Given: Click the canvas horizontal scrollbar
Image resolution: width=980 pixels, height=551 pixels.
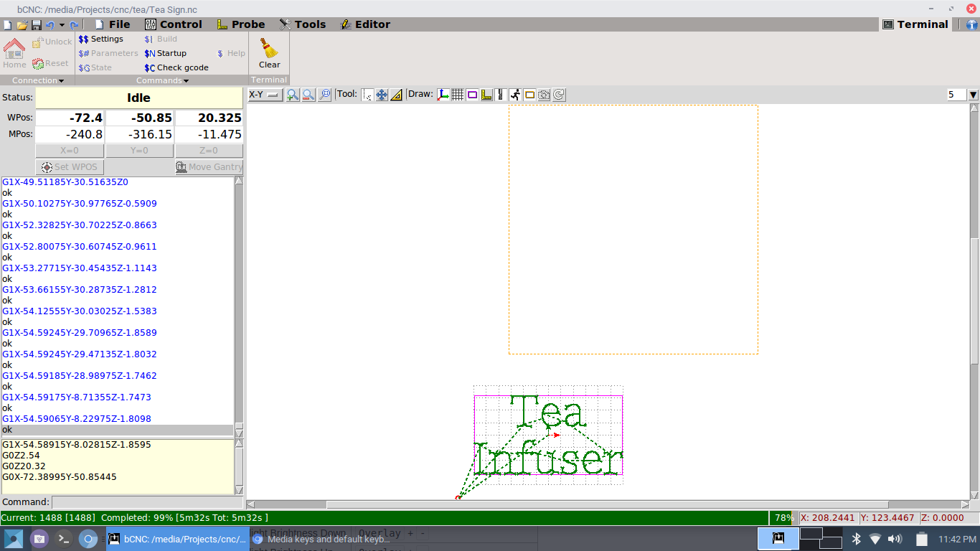Looking at the screenshot, I should (606, 504).
